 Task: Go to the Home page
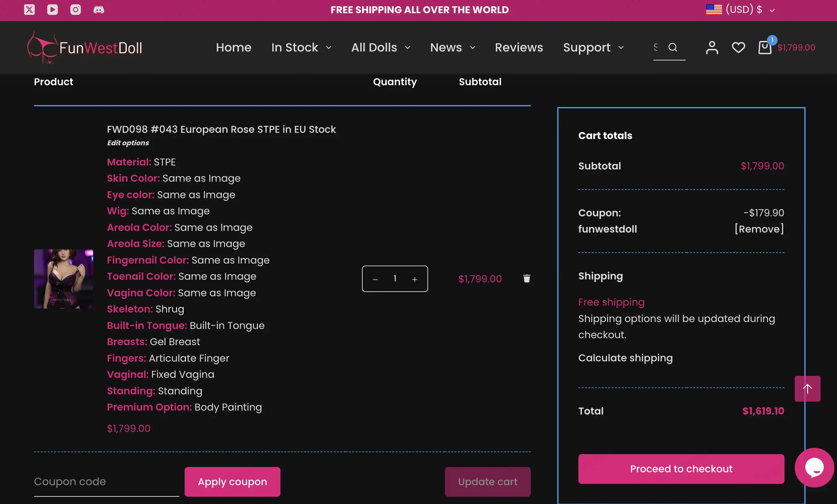tap(234, 48)
